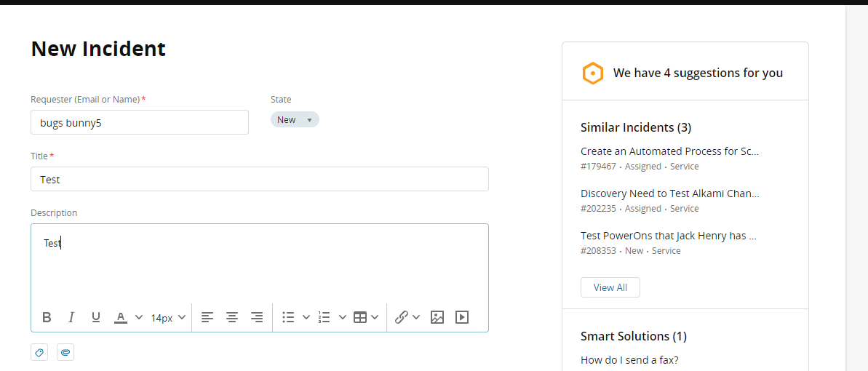868x371 pixels.
Task: Align text right
Action: point(257,317)
